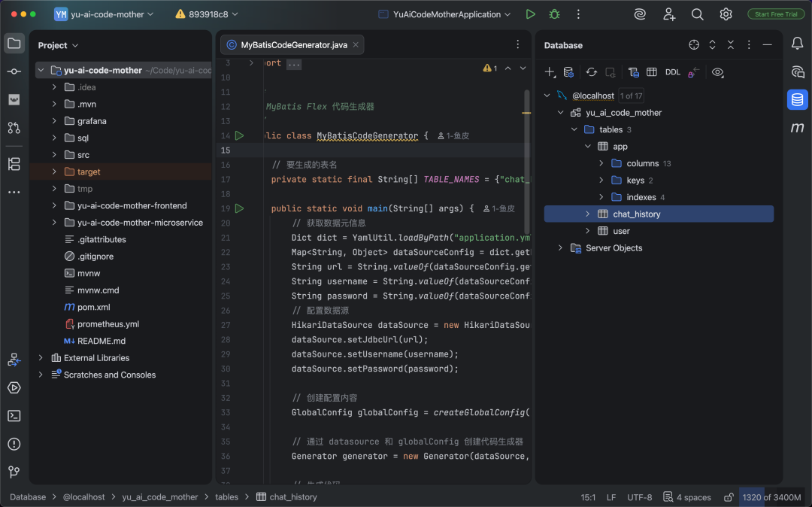Click the memory indicator 1320 of 3400M

(773, 497)
